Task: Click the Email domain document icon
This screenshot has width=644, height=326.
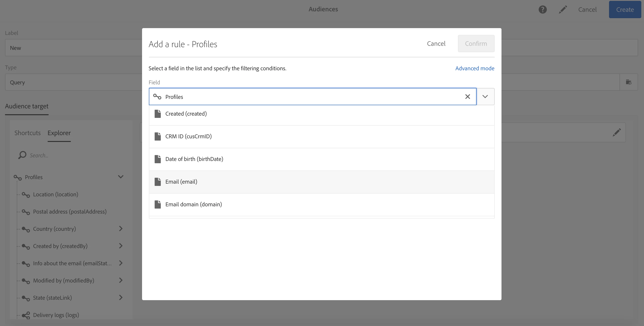Action: pyautogui.click(x=157, y=204)
